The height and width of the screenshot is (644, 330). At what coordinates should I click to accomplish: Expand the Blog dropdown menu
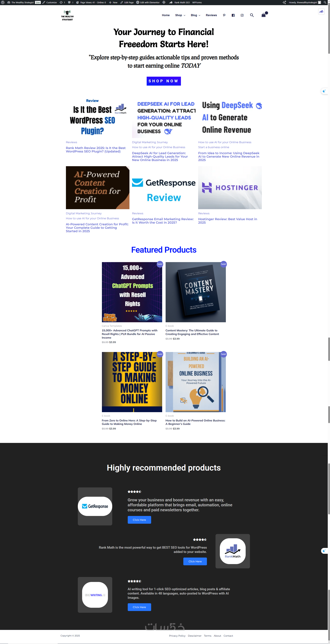[196, 15]
